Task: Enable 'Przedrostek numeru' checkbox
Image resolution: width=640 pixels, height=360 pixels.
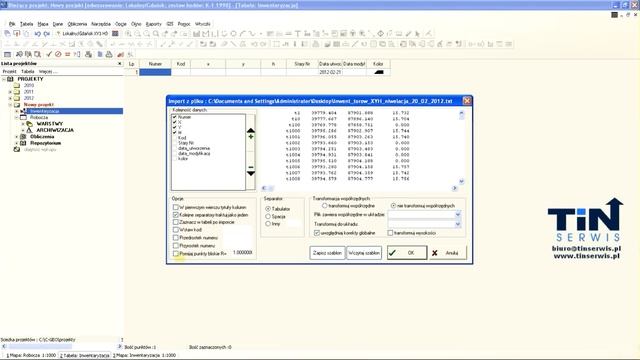Action: [176, 238]
